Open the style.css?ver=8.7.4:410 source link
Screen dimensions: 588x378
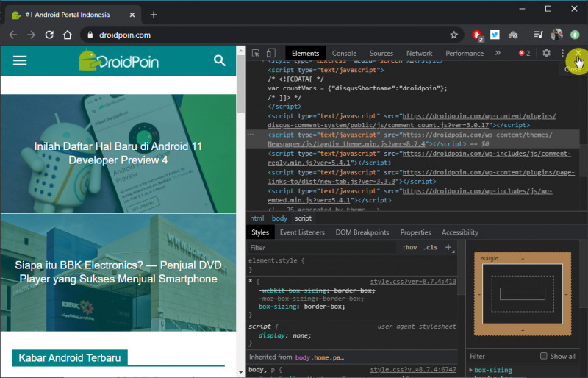point(413,282)
